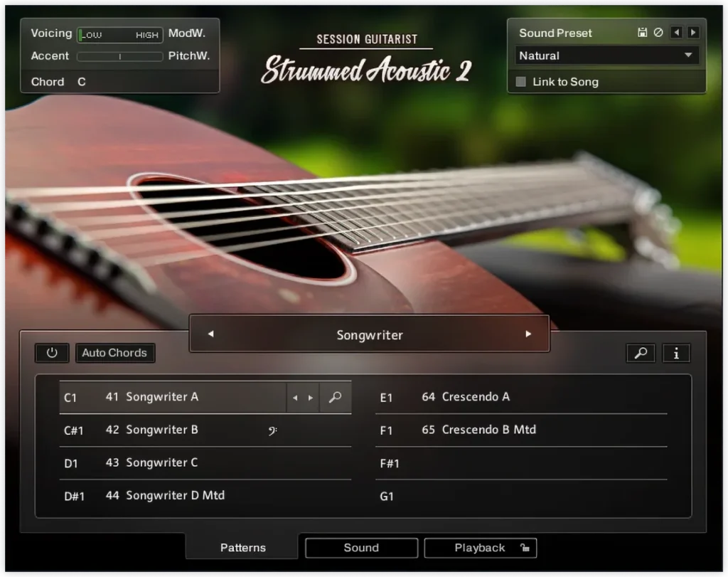Screen dimensions: 728x577
Task: Select previous pattern for the C1 slot
Action: (295, 398)
